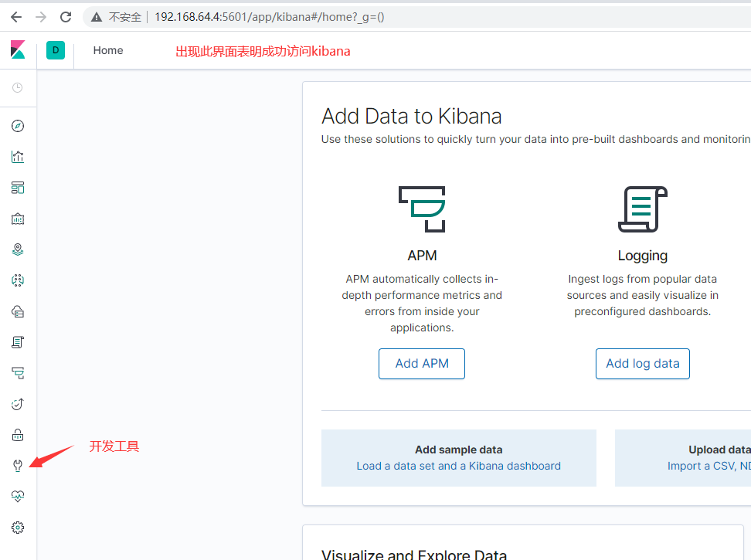Open Load a data set and a Kibana dashboard link
Viewport: 751px width, 560px height.
coord(458,466)
